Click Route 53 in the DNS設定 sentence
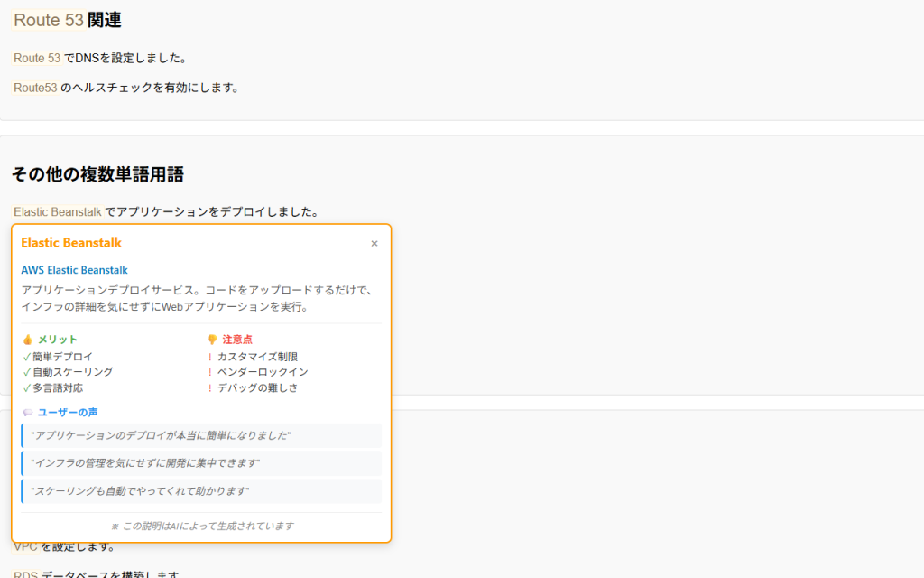This screenshot has height=578, width=924. pyautogui.click(x=37, y=58)
